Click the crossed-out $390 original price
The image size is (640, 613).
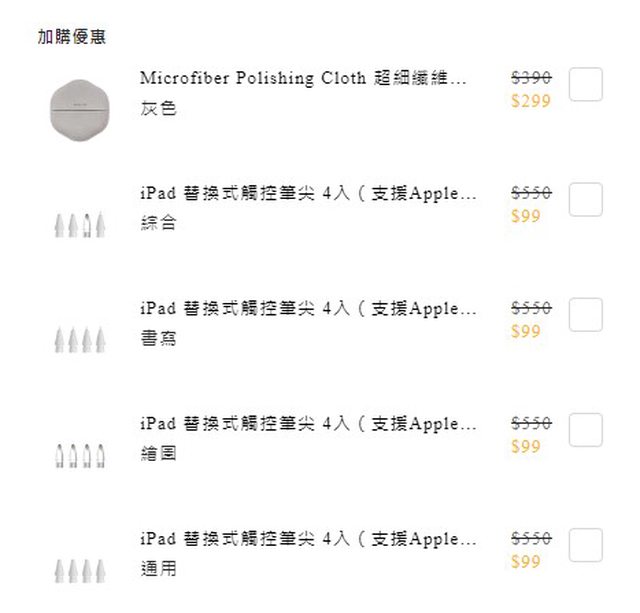530,78
